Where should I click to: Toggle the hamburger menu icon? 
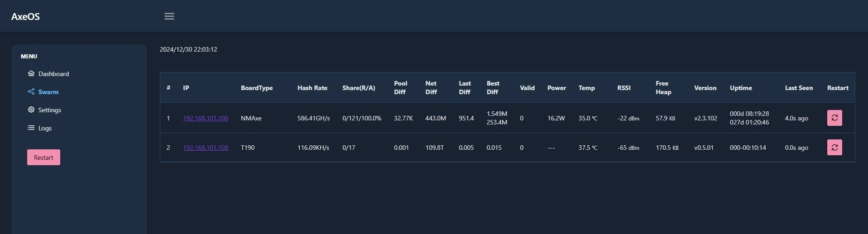coord(169,16)
